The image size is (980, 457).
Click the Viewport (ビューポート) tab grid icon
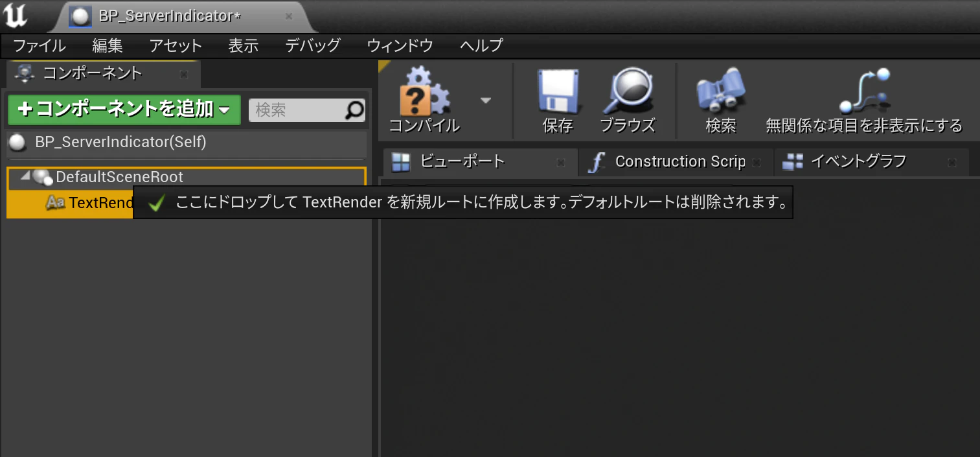[x=402, y=162]
